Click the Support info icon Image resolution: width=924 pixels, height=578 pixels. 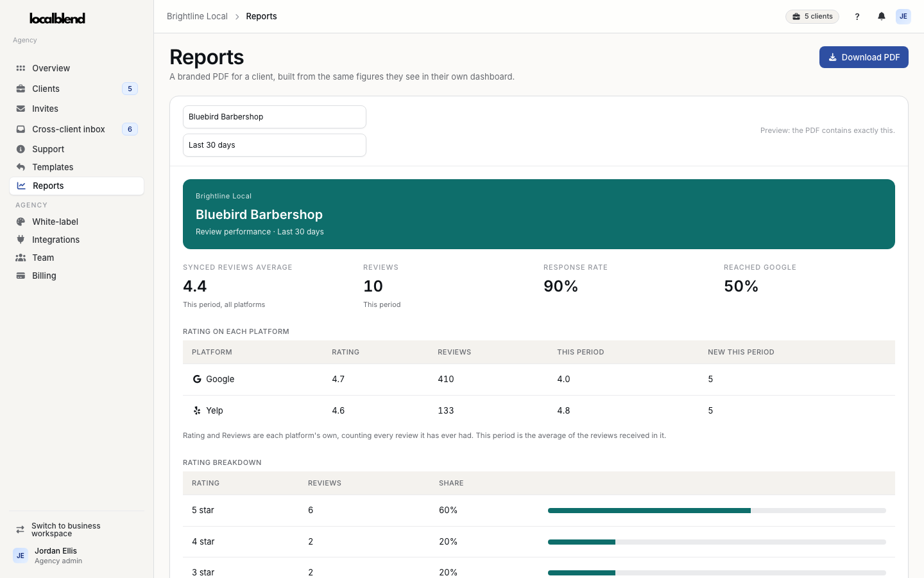21,149
